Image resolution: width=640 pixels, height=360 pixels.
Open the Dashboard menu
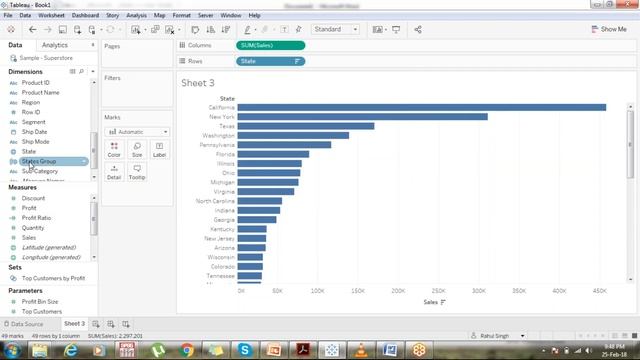(85, 16)
